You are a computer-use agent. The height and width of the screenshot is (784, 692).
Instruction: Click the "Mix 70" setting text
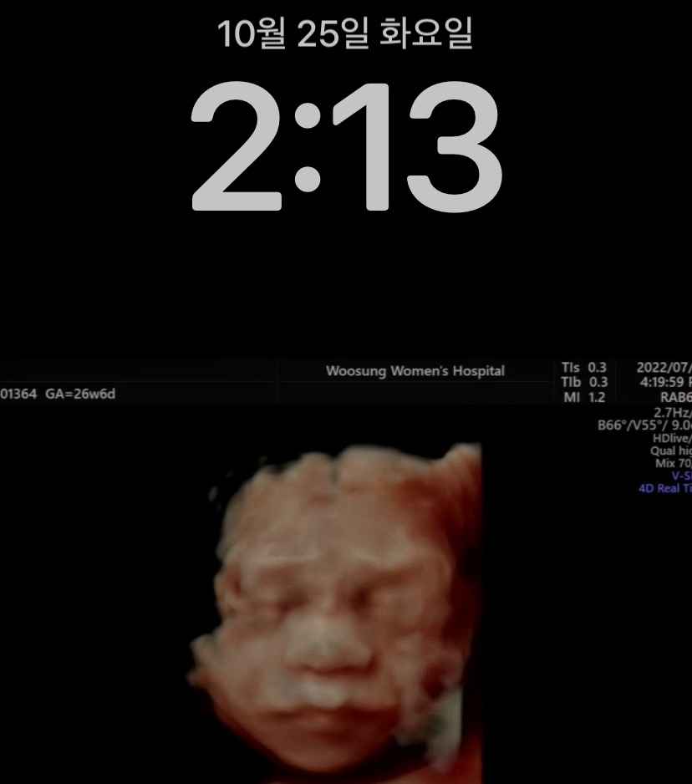point(673,464)
